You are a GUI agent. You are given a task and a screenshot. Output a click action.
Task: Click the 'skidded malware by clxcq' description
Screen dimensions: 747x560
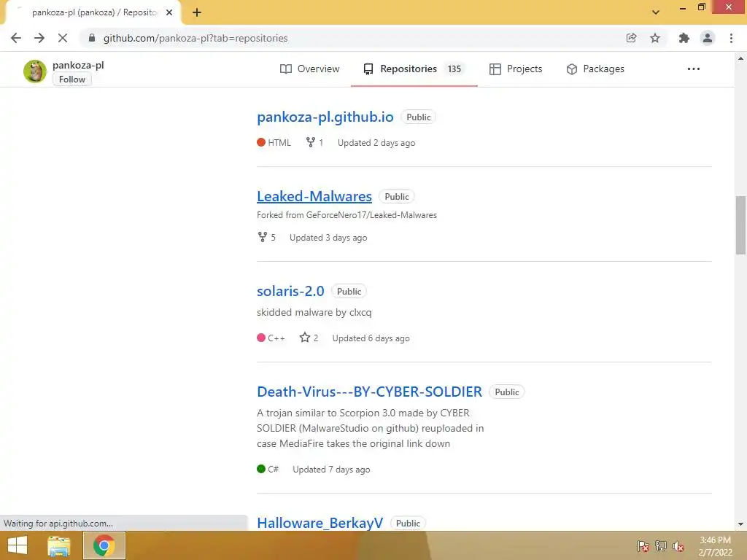pyautogui.click(x=314, y=312)
